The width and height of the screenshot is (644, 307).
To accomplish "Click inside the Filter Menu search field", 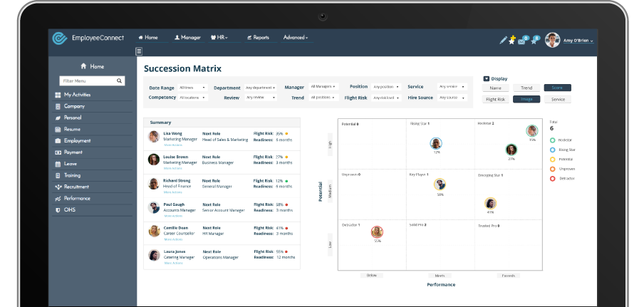I will 87,81.
